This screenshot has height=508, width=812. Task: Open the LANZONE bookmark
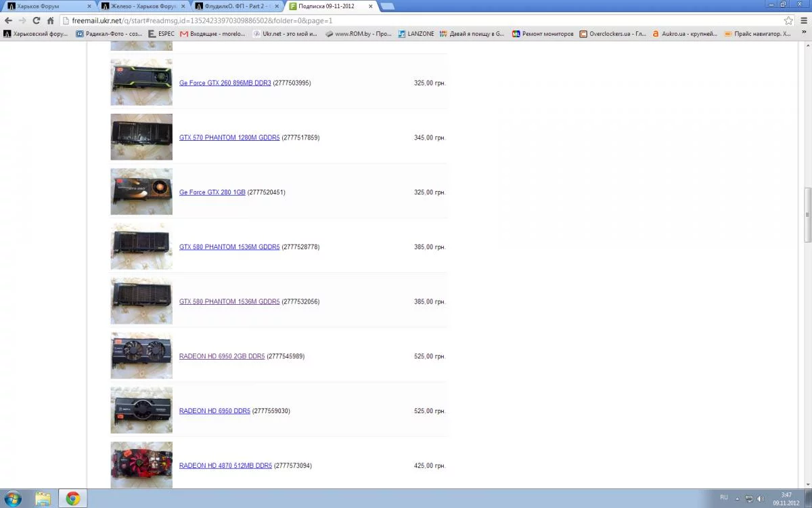pos(416,33)
